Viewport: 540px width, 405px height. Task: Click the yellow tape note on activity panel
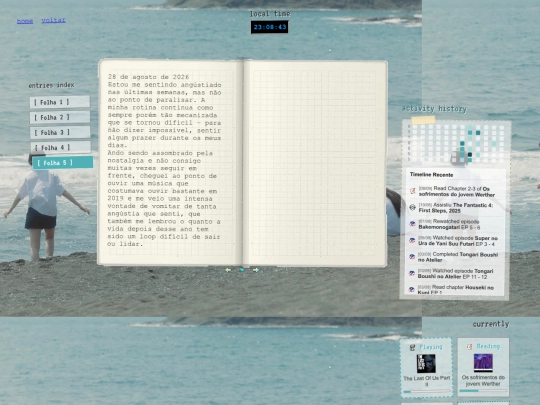click(423, 120)
